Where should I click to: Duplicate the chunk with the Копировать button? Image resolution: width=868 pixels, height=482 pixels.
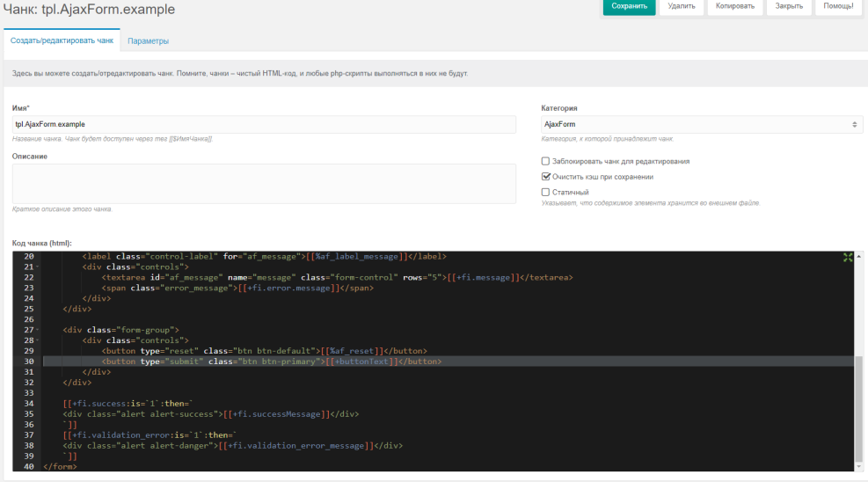click(734, 6)
